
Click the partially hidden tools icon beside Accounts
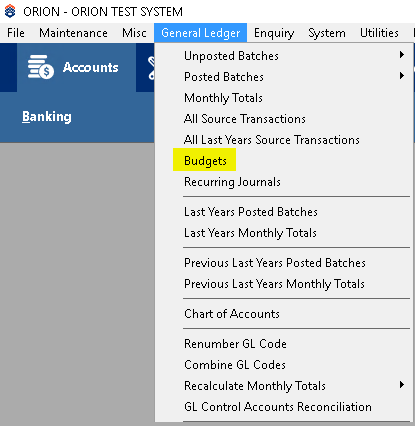[151, 68]
